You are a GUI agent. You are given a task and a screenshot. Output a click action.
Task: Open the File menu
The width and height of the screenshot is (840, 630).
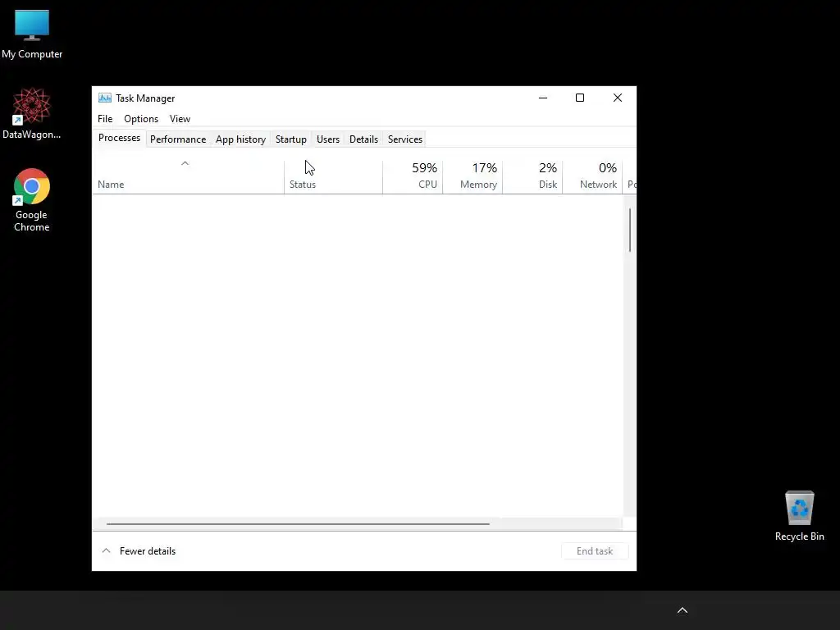pos(105,119)
